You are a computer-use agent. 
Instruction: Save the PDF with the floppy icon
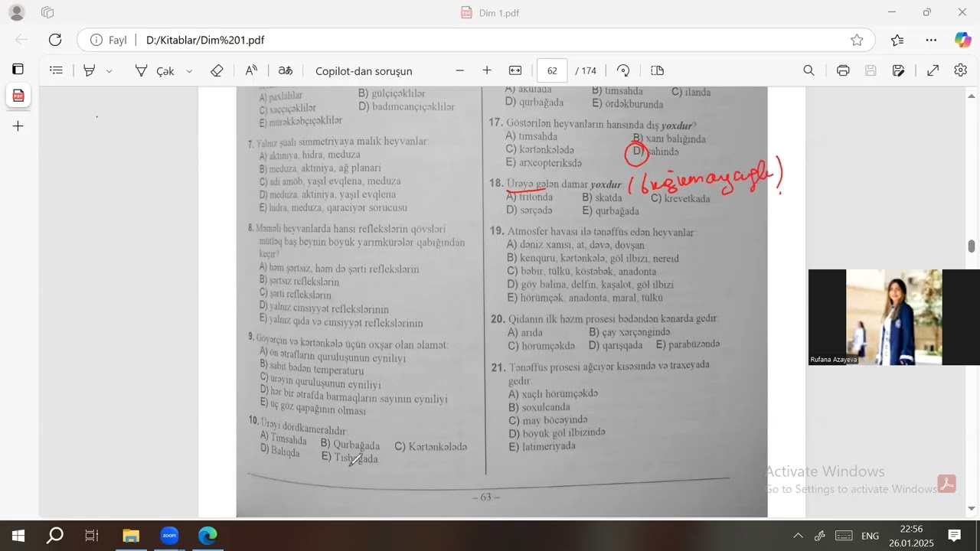(871, 70)
